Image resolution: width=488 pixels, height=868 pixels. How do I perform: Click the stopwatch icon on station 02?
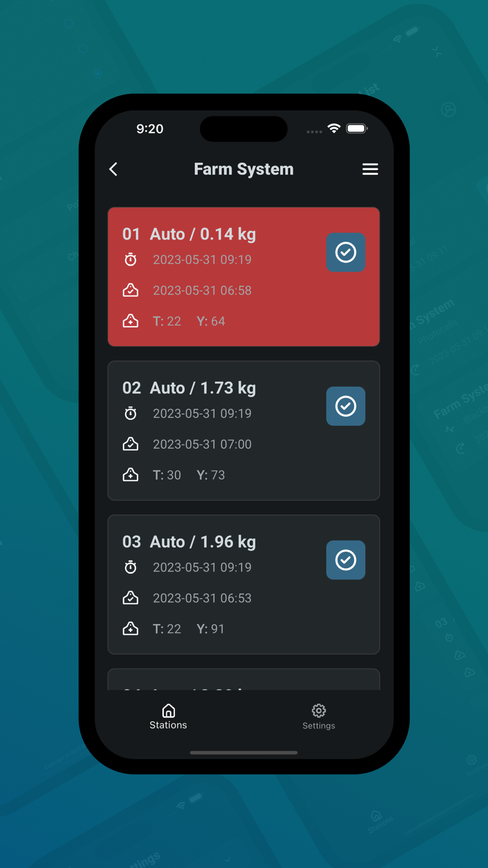130,413
